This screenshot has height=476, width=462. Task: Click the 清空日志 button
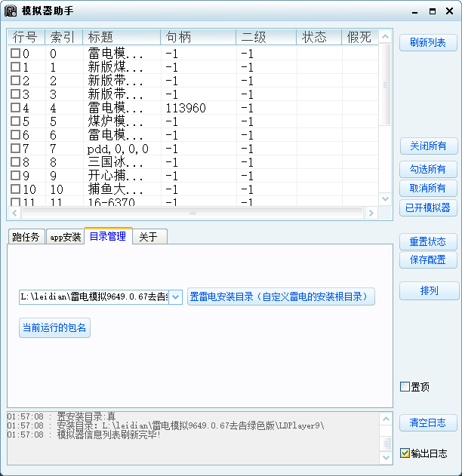tap(428, 422)
